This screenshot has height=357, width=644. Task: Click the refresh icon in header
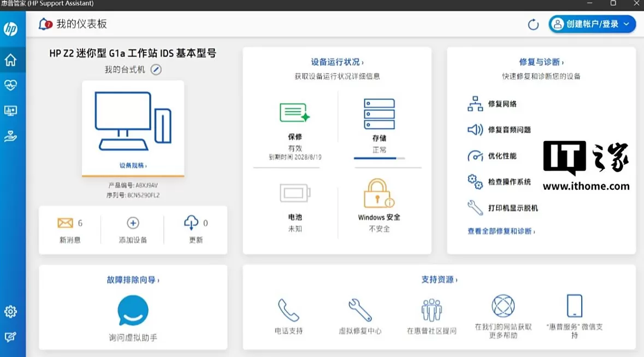tap(533, 24)
